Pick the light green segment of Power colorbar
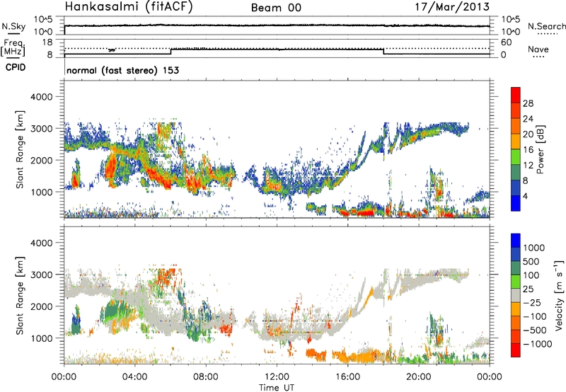Viewport: 566px width, 392px height. (516, 157)
